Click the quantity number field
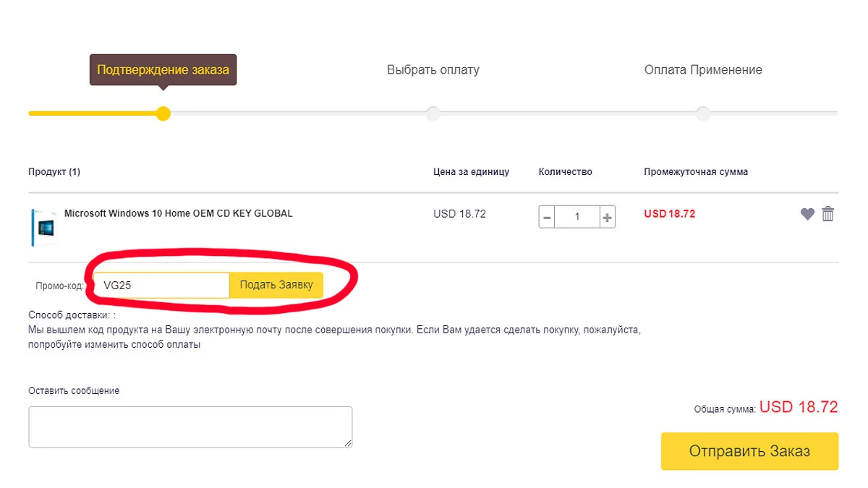Image resolution: width=868 pixels, height=488 pixels. click(x=577, y=217)
